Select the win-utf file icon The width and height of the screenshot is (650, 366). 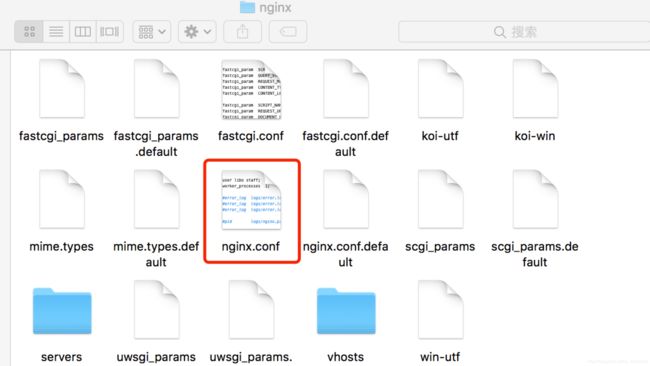(x=440, y=310)
